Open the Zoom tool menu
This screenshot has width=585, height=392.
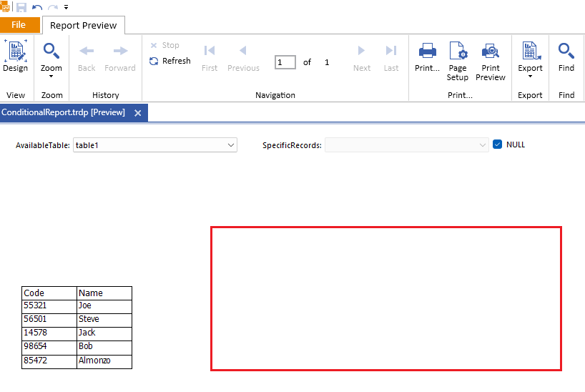[51, 57]
